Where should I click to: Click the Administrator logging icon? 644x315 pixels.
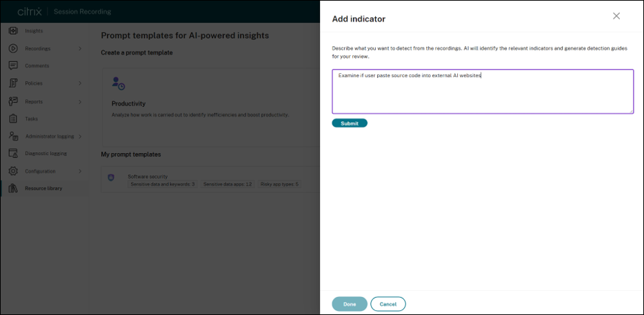pos(13,136)
